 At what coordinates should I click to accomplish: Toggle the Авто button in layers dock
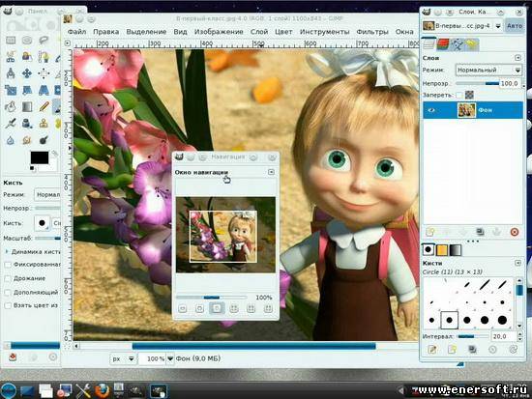tap(515, 26)
